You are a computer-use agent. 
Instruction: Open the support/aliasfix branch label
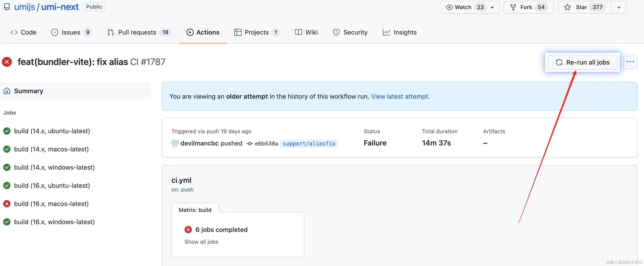click(x=309, y=143)
